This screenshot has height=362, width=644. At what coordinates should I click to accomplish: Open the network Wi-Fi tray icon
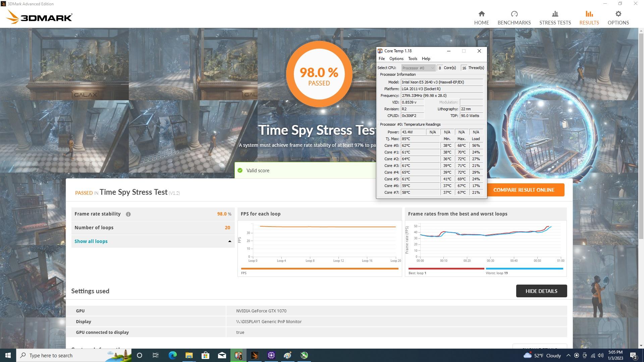593,355
